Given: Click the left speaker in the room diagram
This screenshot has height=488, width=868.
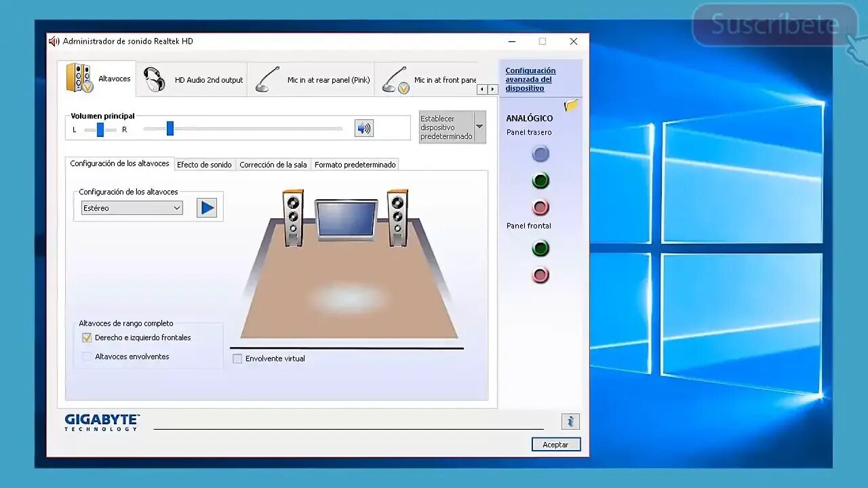Looking at the screenshot, I should point(293,218).
